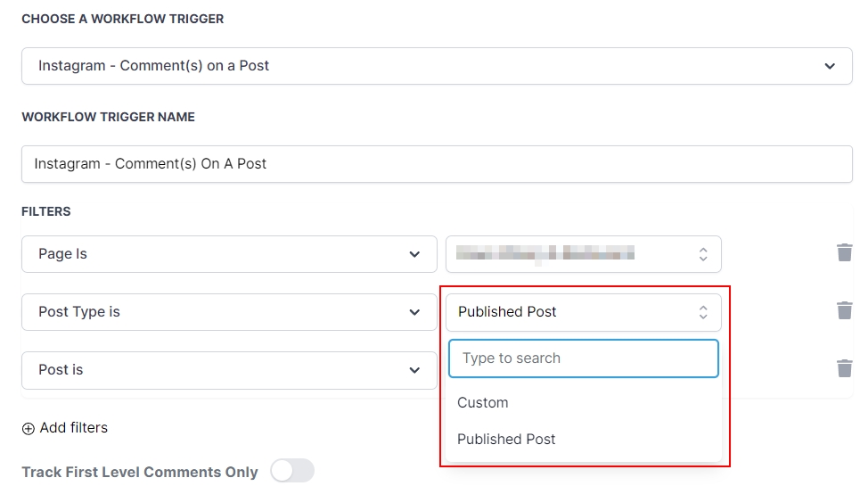Viewport: 868px width, 486px height.
Task: Select the Custom option
Action: 483,403
